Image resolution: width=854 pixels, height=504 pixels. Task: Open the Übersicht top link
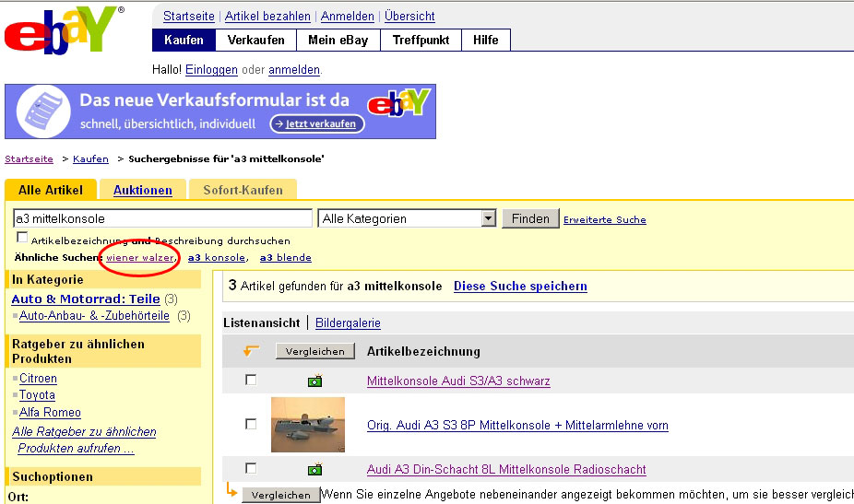pos(409,17)
